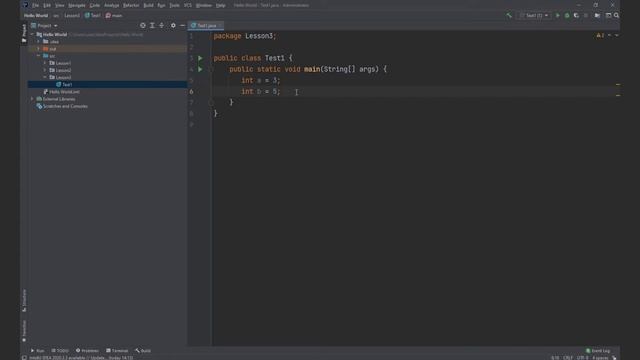The image size is (640, 360).
Task: Open the Build menu
Action: [x=149, y=5]
